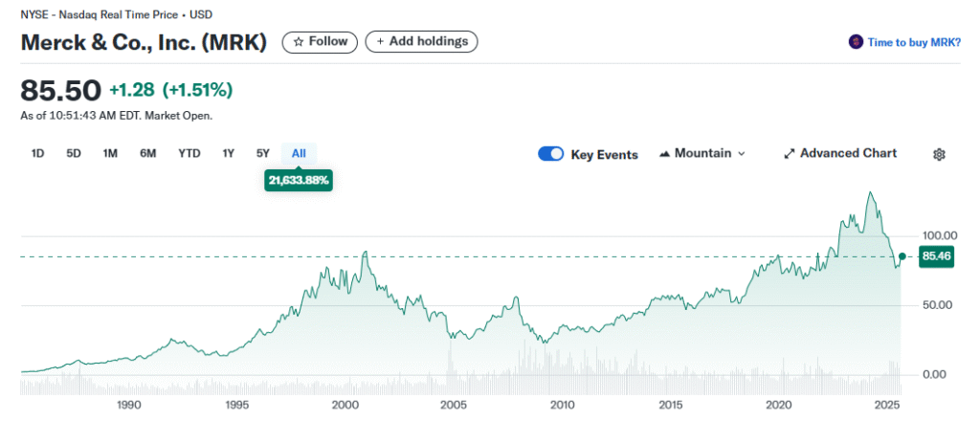Open the Advanced Chart link
Viewport: 980px width, 421px height.
click(848, 153)
